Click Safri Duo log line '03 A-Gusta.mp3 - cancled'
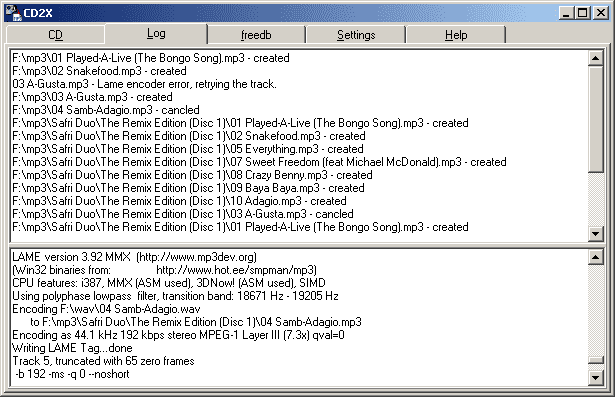The image size is (615, 397). click(183, 214)
